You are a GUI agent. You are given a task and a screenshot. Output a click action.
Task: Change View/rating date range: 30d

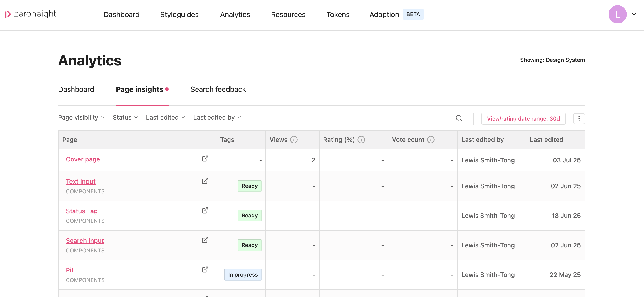tap(523, 119)
